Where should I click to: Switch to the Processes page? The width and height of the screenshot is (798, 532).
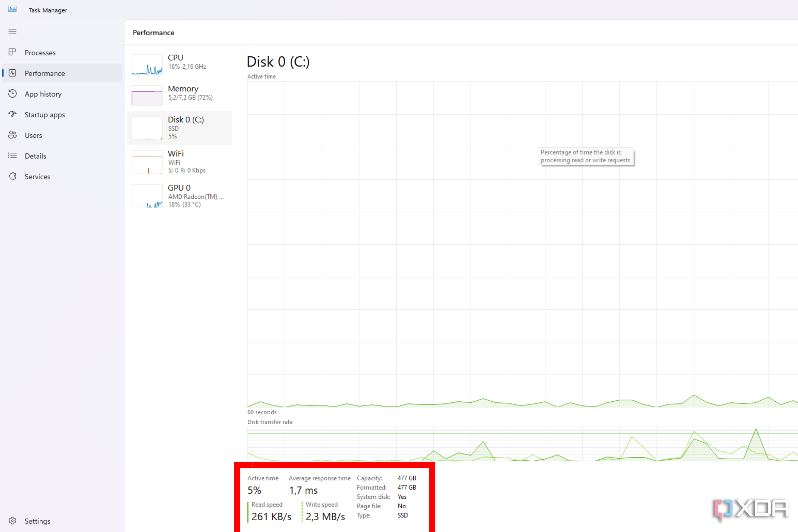point(40,52)
